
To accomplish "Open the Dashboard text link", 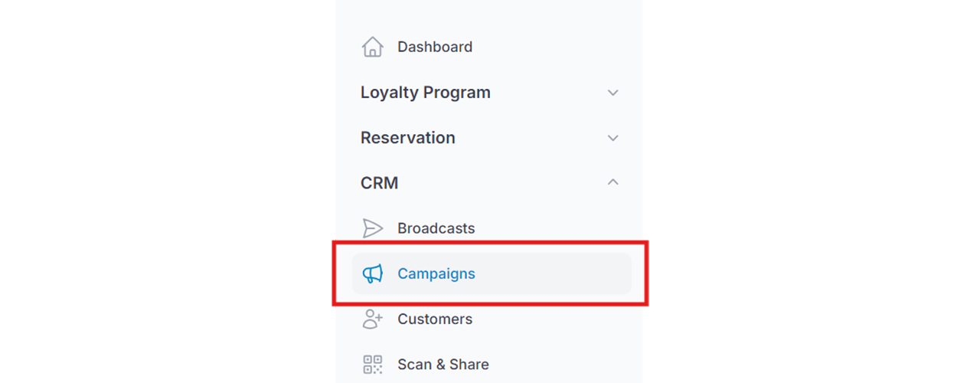I will [435, 47].
